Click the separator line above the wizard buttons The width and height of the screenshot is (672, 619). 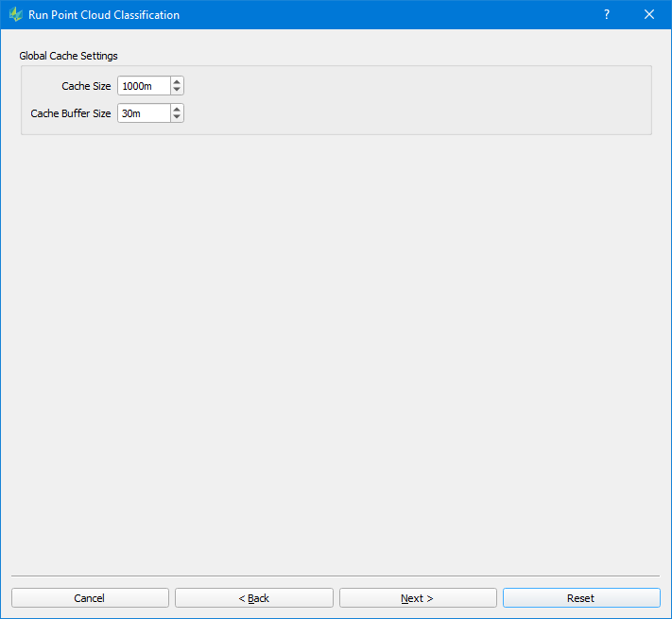pyautogui.click(x=336, y=576)
